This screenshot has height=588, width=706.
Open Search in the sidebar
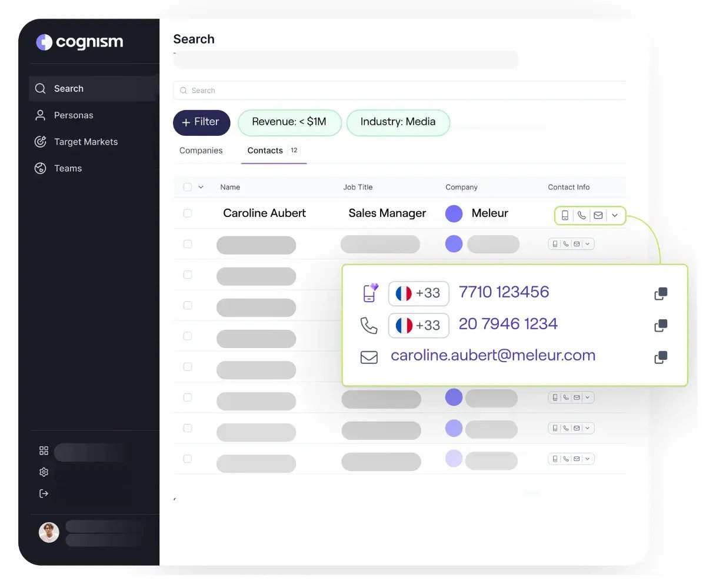[x=92, y=89]
